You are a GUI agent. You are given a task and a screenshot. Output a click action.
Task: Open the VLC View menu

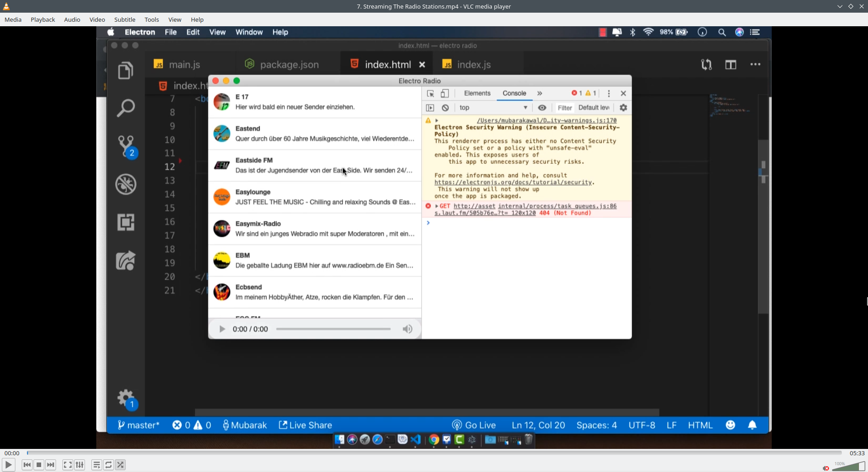click(175, 19)
